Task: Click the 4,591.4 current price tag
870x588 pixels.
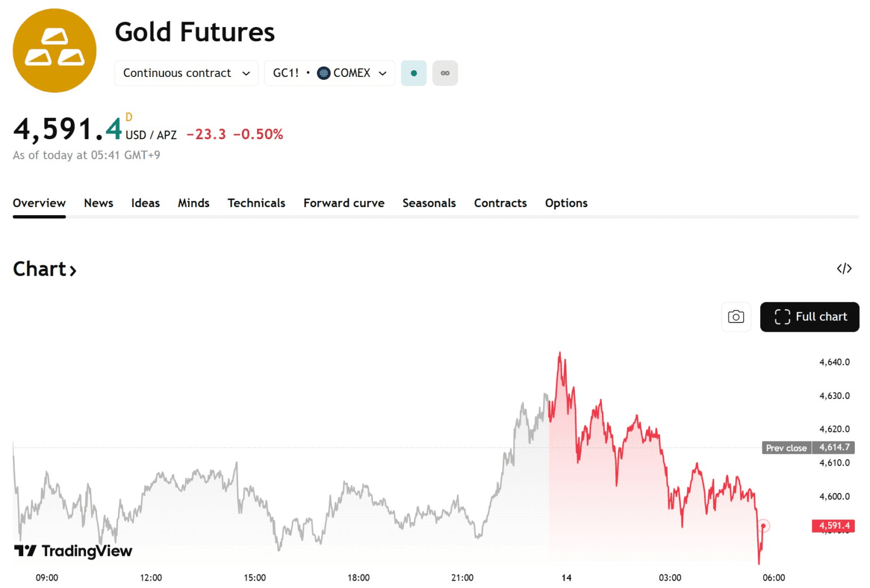Action: [833, 526]
